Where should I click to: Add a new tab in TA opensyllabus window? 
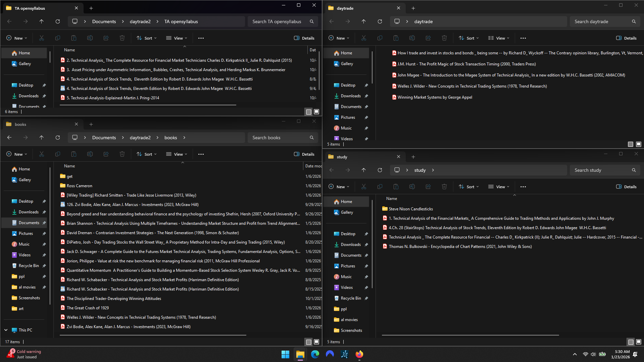(x=91, y=8)
